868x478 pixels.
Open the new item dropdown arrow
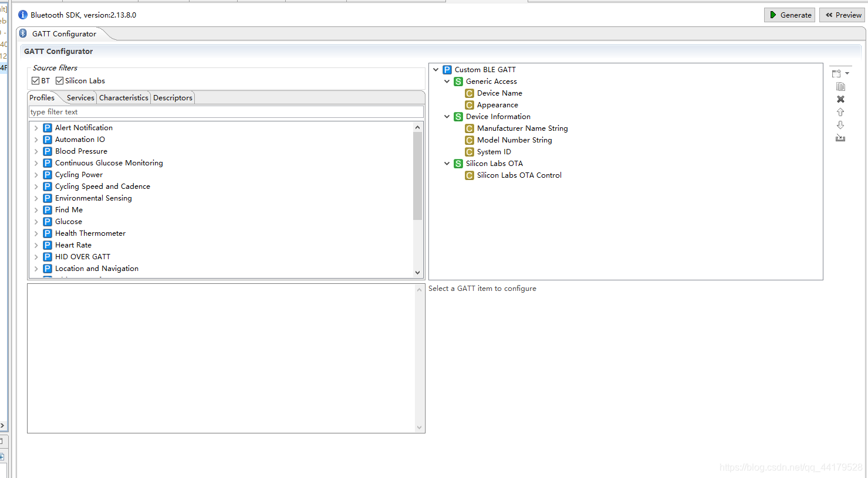[847, 73]
